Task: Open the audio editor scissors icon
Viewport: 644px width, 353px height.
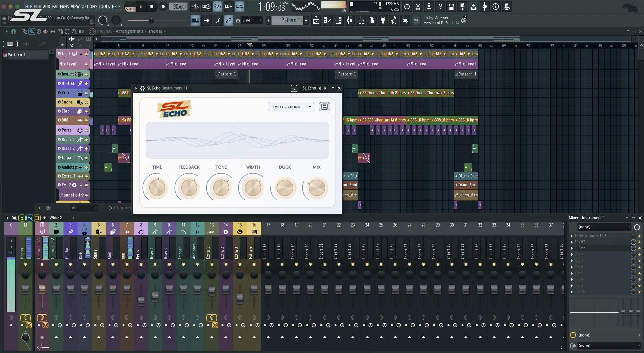Action: coord(418,6)
